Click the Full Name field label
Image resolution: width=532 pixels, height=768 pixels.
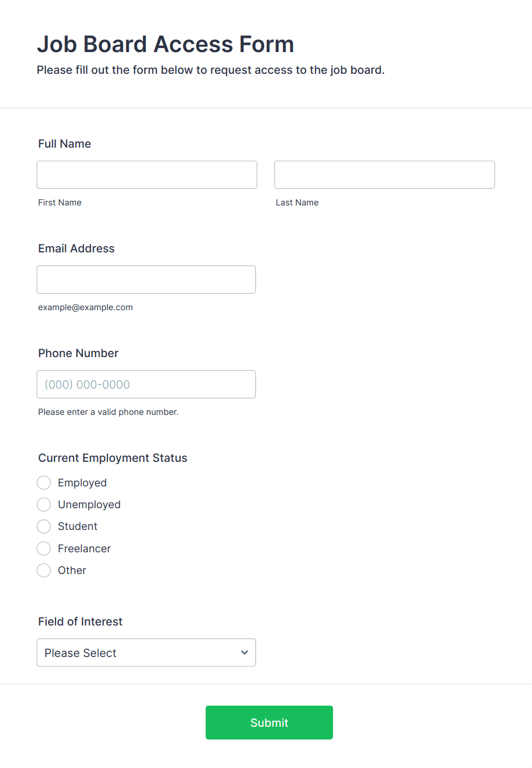point(65,144)
